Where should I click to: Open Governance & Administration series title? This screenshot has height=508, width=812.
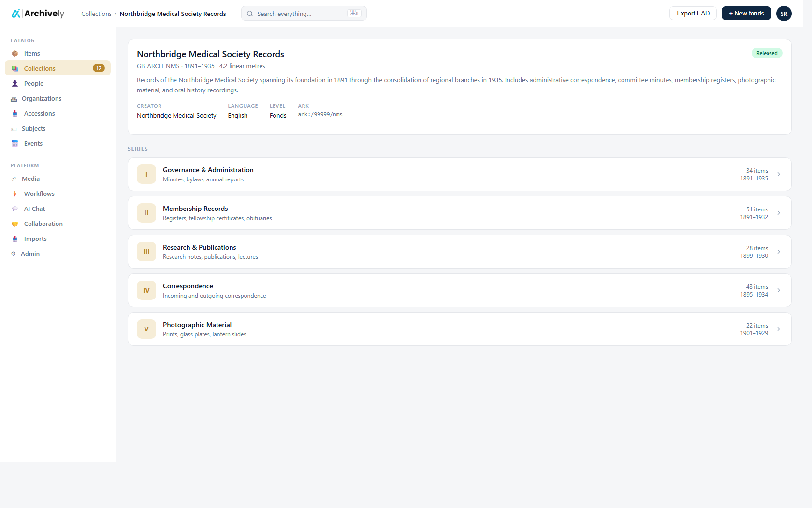tap(208, 170)
